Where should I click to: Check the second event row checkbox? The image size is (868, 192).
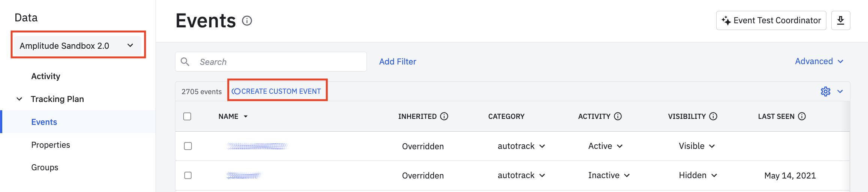(x=188, y=175)
